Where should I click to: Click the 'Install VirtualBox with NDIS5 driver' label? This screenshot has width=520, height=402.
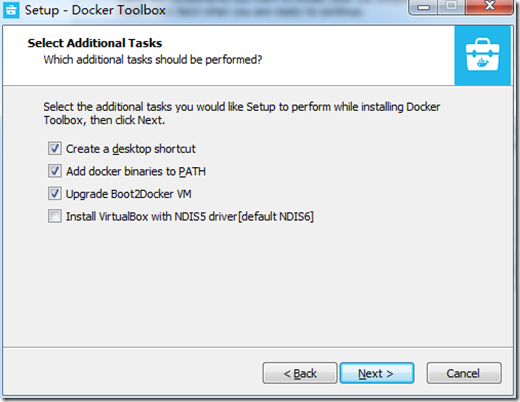pos(190,217)
